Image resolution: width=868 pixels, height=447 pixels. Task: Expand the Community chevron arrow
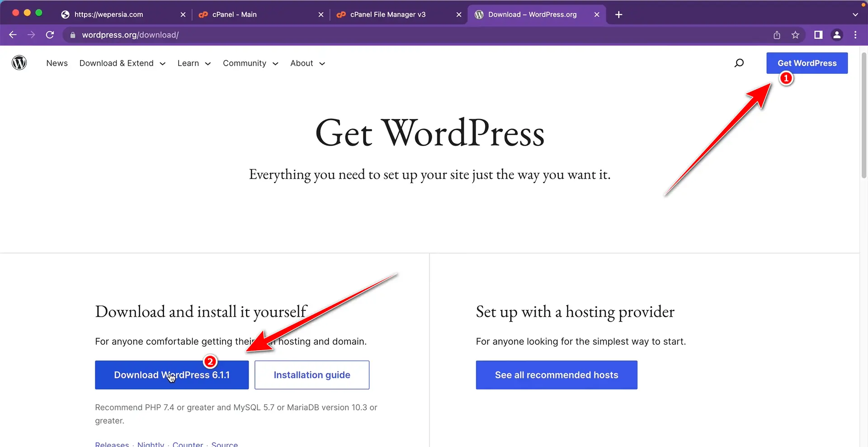(x=275, y=64)
